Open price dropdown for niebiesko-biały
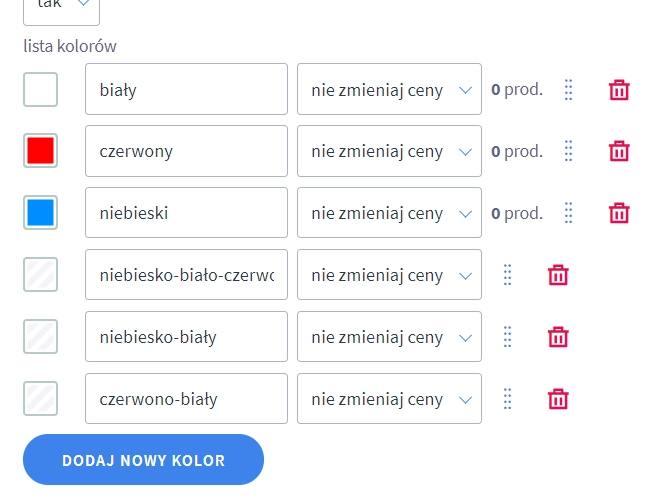664x496 pixels. (389, 337)
